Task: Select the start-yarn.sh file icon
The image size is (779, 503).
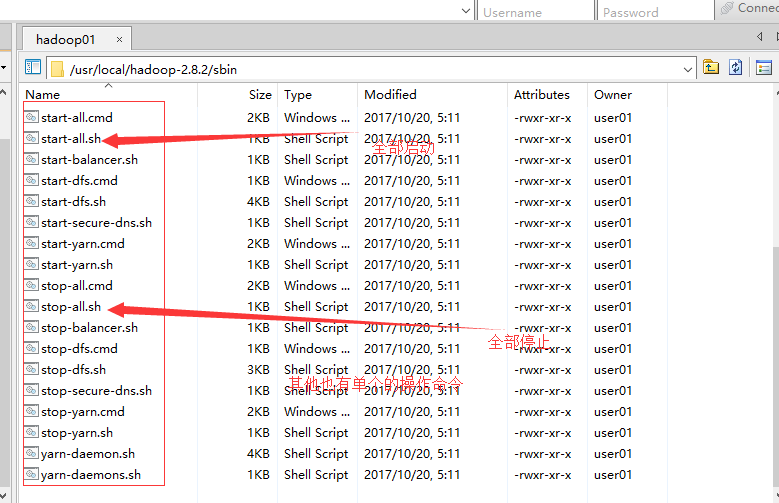Action: tap(31, 264)
